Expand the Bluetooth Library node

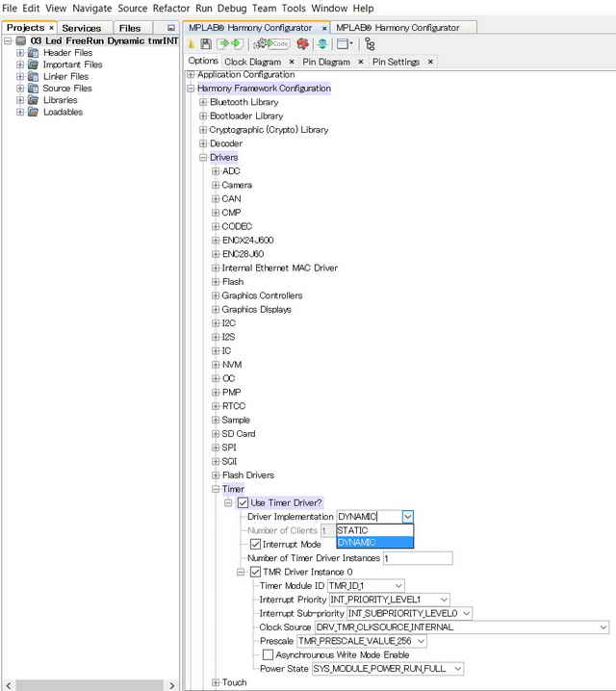coord(203,102)
